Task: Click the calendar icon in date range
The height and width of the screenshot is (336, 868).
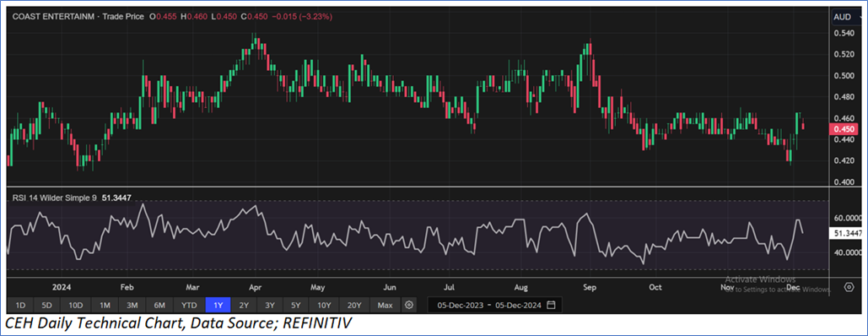Action: pyautogui.click(x=551, y=305)
